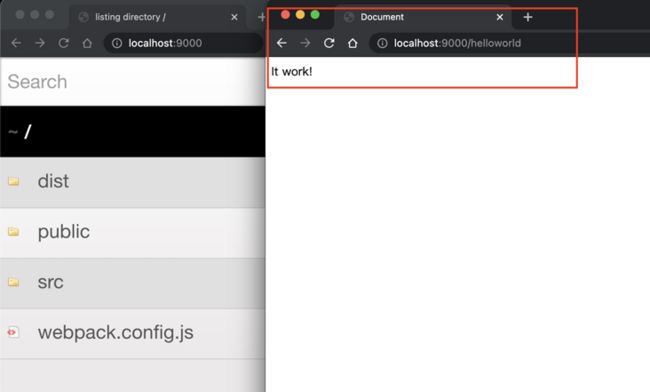Click the public folder icon

point(13,232)
